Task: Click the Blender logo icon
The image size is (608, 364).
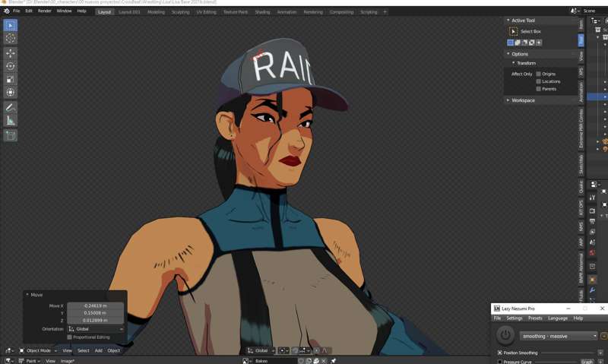Action: click(6, 11)
